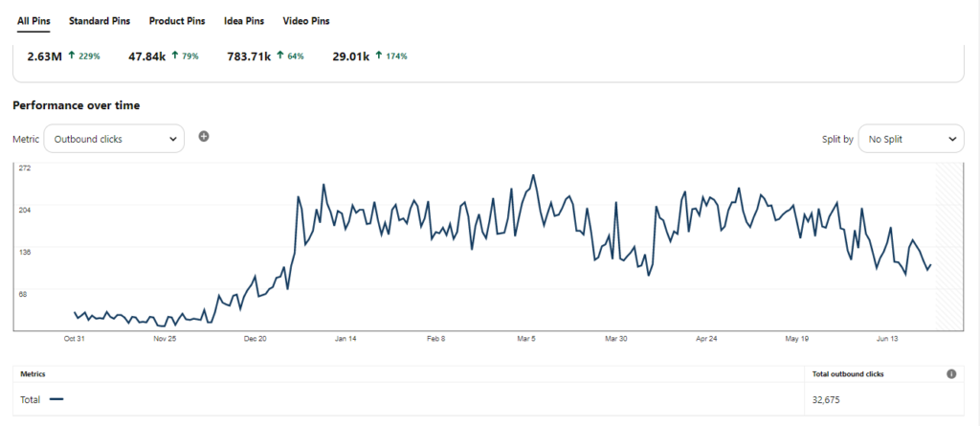Click the 2.63M statistic value
The height and width of the screenshot is (426, 980).
tap(44, 56)
